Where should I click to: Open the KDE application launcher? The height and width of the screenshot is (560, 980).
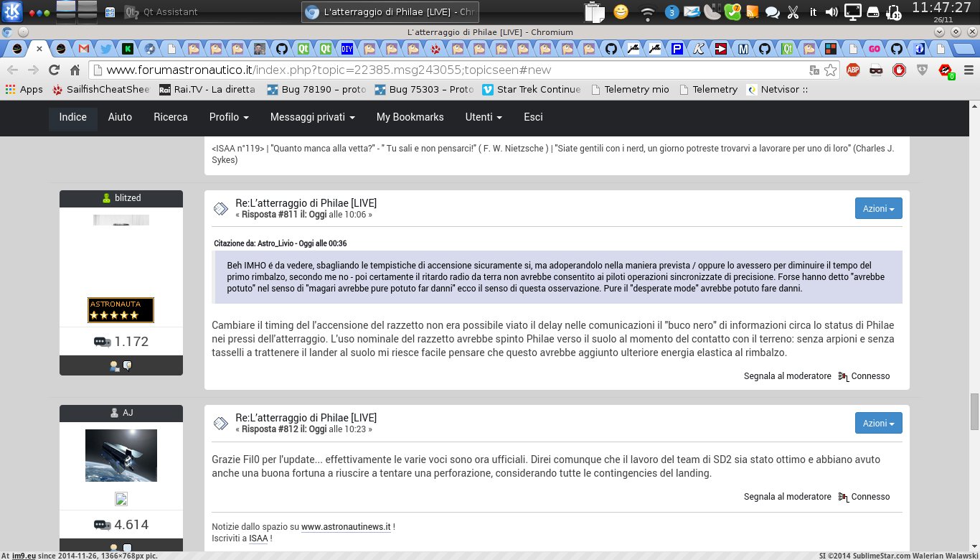pos(12,11)
